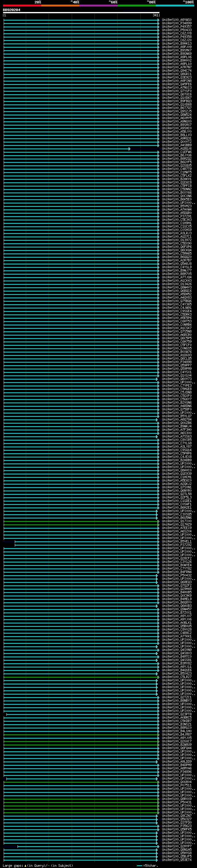Select hit UniRef100_Q28CF2
The image size is (197, 868).
(x=176, y=558)
